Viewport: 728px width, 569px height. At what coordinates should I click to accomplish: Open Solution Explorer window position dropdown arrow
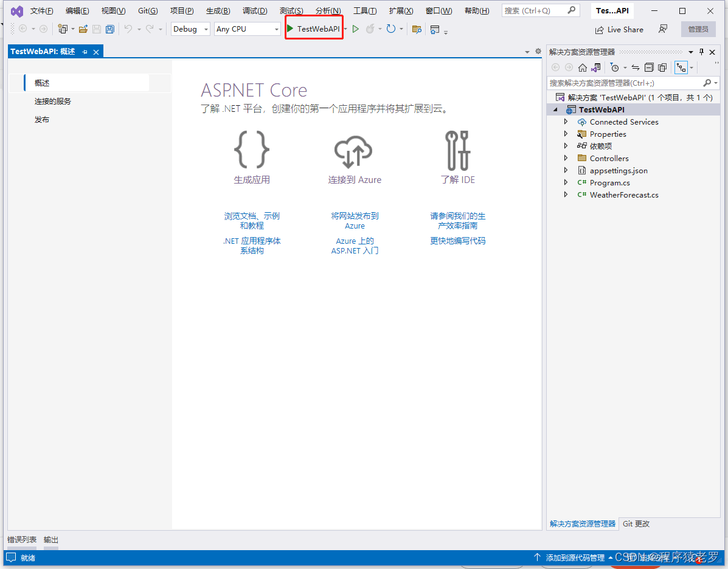691,52
